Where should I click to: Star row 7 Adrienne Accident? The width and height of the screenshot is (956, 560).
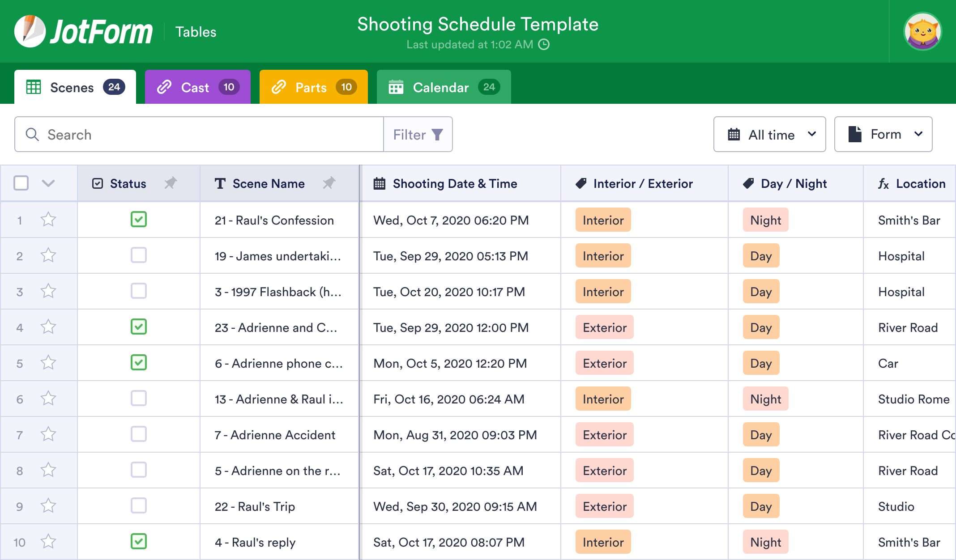[x=48, y=434]
